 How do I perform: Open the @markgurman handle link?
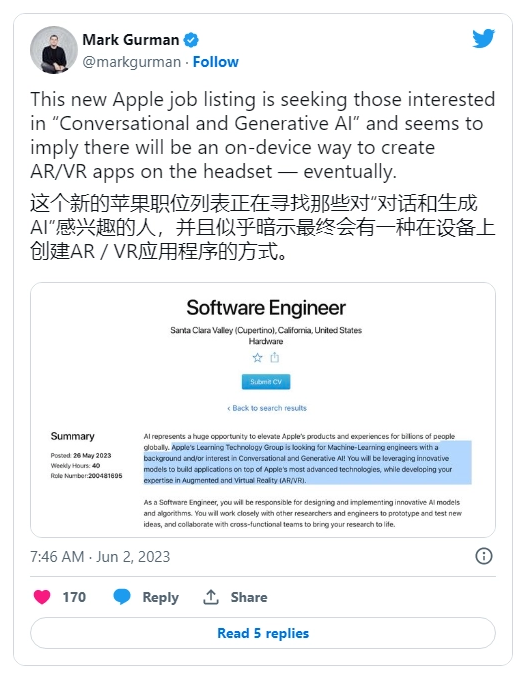coord(131,62)
